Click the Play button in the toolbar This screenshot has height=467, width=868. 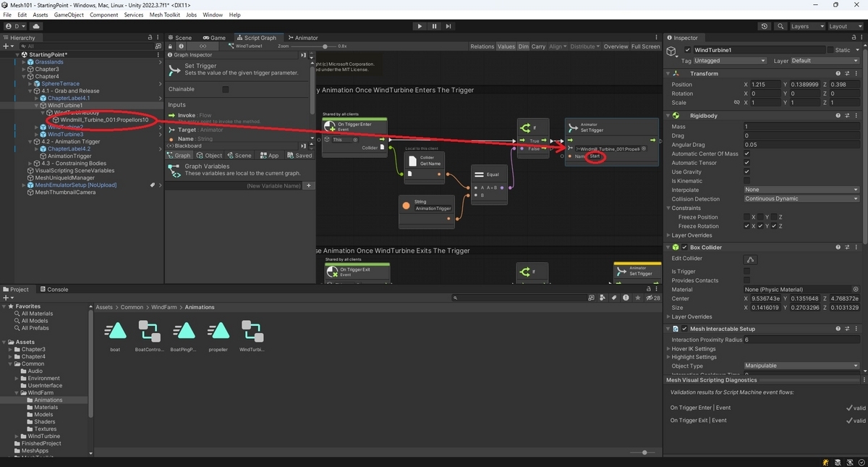(420, 26)
